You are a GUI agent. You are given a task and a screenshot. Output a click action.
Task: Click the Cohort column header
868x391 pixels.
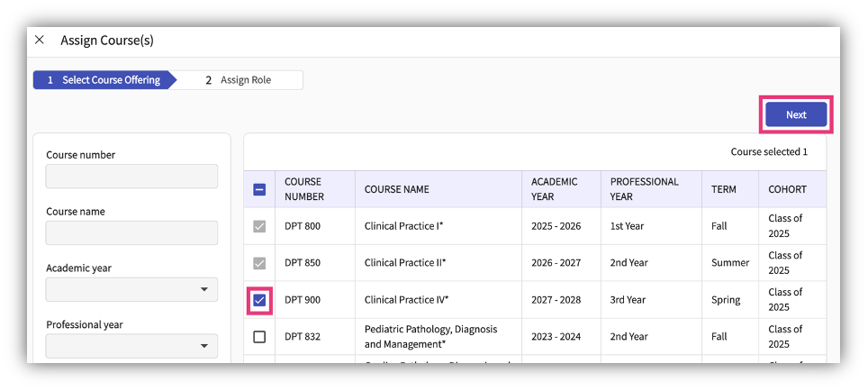click(787, 189)
